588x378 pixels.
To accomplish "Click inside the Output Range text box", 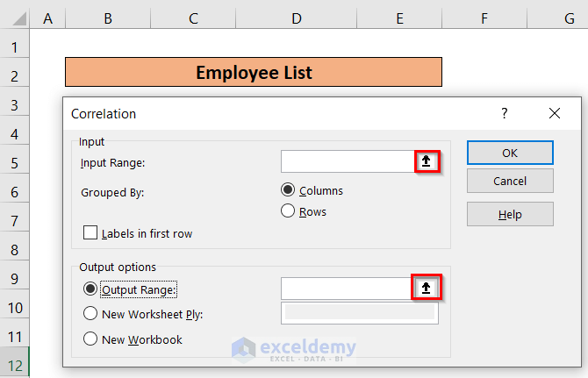I will pyautogui.click(x=348, y=288).
